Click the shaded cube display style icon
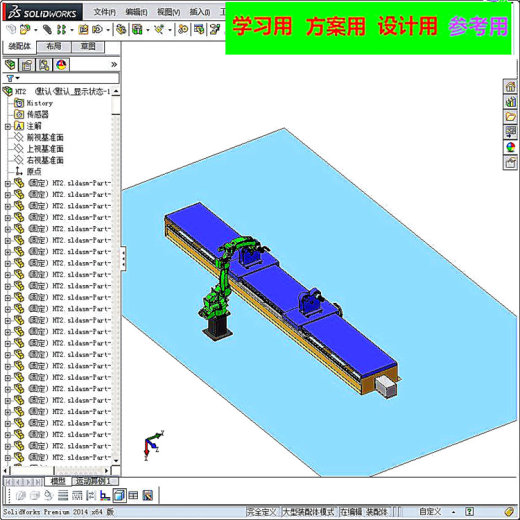The height and width of the screenshot is (520, 520). coord(119,496)
